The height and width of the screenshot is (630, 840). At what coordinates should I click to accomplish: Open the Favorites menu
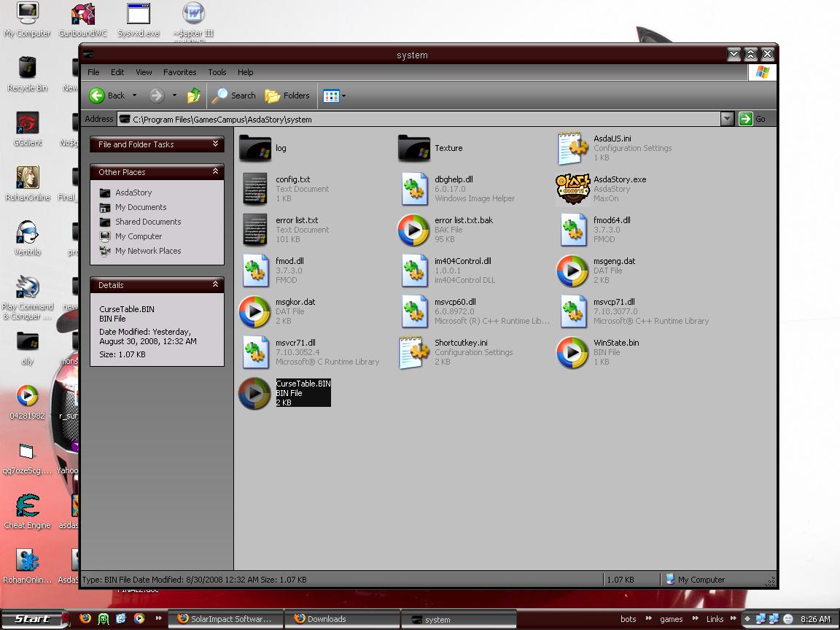pos(179,72)
